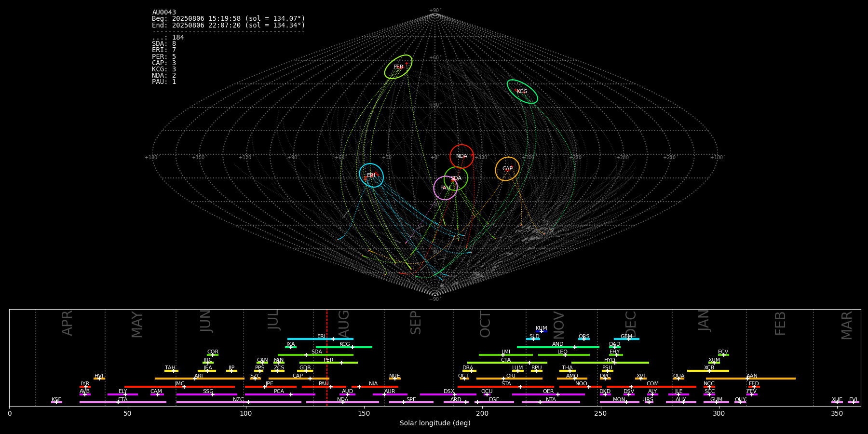Click the DRA shower bar in timeline

coord(469,371)
